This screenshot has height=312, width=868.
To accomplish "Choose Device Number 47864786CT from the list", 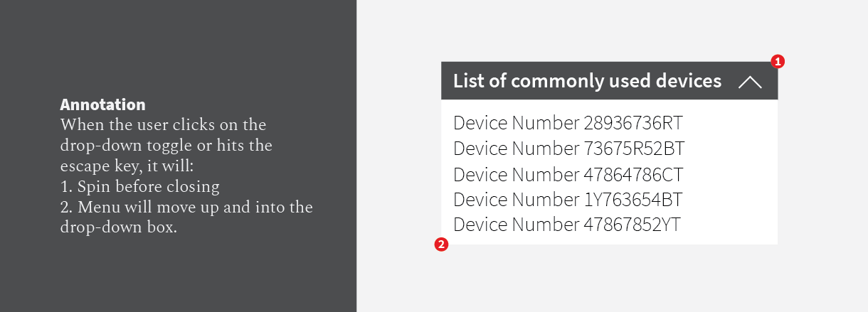I will (x=568, y=174).
